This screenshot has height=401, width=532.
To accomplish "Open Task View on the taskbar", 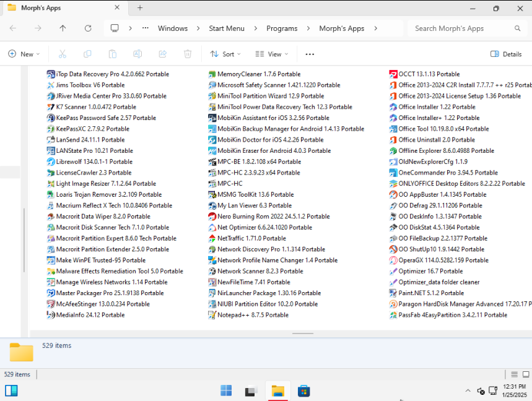I will (251, 391).
